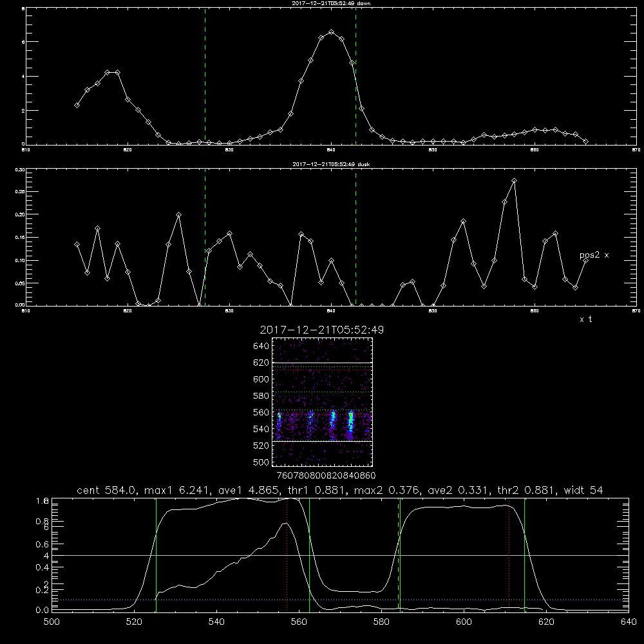Click the 580 label on bottom plot x-axis
This screenshot has width=644, height=644.
[x=381, y=622]
